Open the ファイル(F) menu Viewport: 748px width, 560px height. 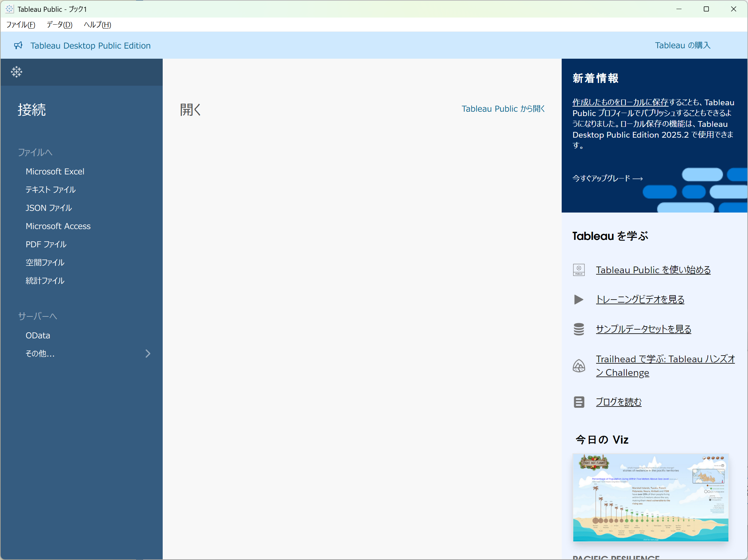point(21,25)
